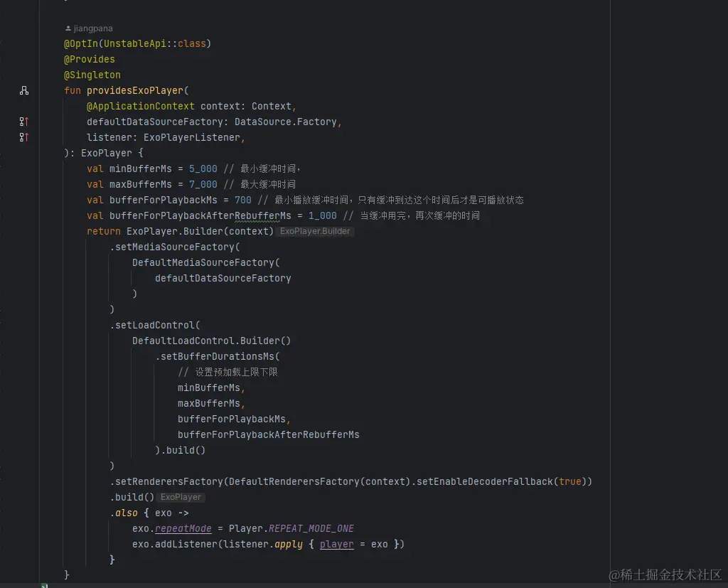
Task: Click the val minBufferMs declaration
Action: (129, 169)
